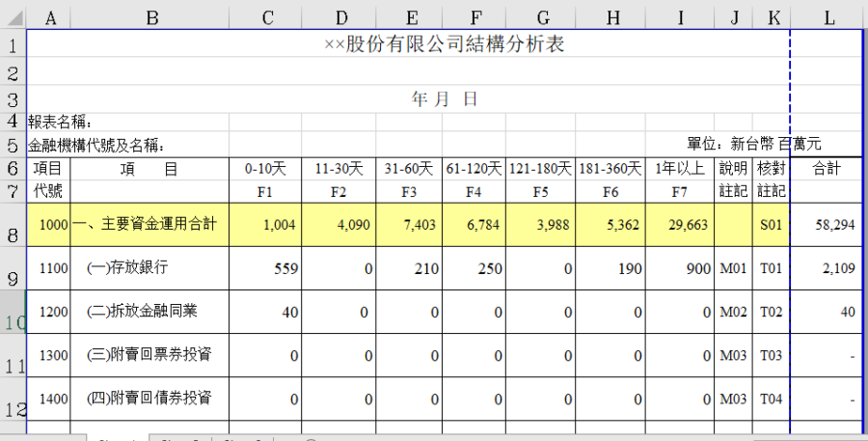The image size is (868, 441).
Task: Select the 1年以上 header cell
Action: [x=680, y=169]
